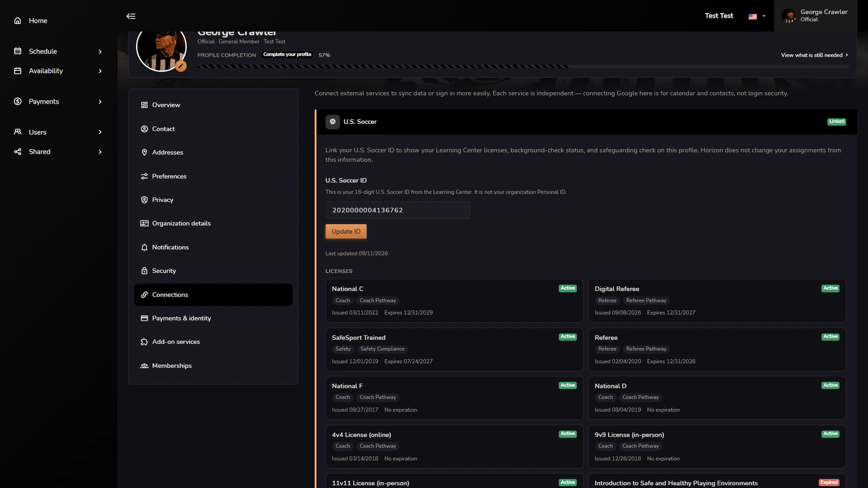Screen dimensions: 868x488
Task: Go to Payments & identity tab
Action: [213, 318]
